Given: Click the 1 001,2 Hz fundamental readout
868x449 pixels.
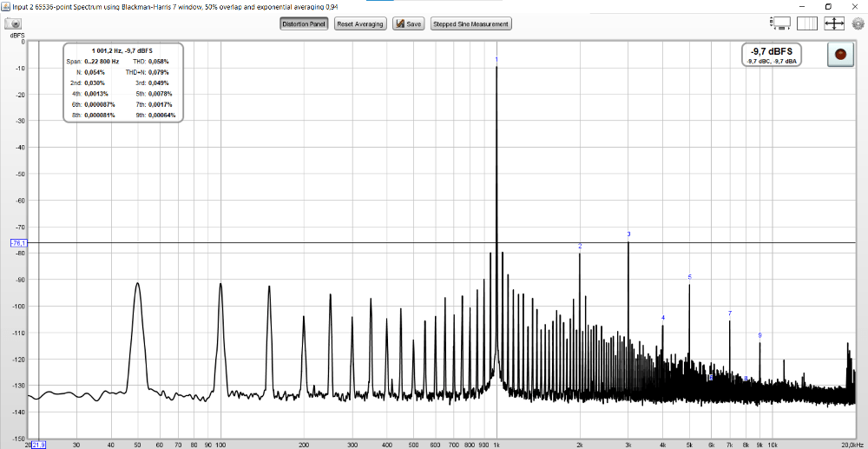Looking at the screenshot, I should 122,50.
